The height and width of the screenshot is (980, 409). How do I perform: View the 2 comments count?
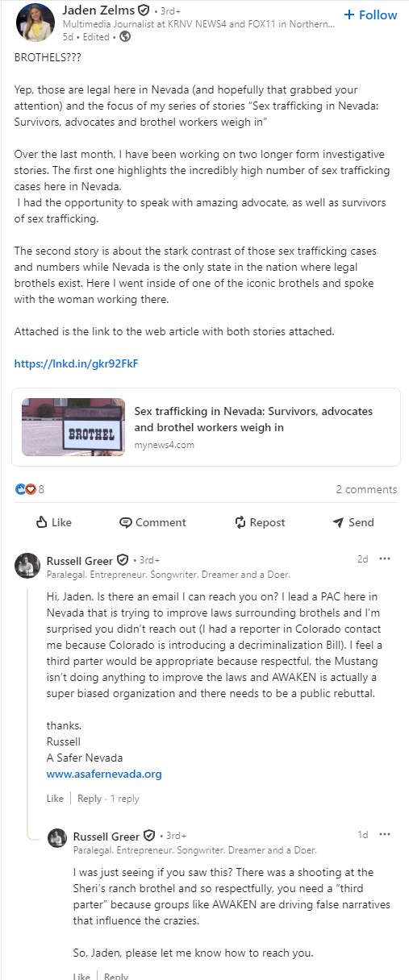pos(366,489)
